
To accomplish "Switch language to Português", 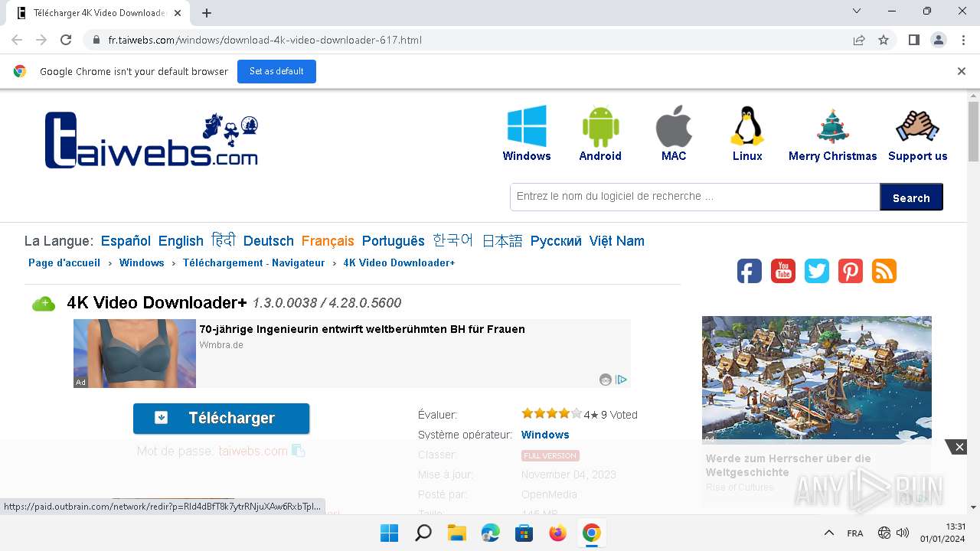I will tap(394, 241).
